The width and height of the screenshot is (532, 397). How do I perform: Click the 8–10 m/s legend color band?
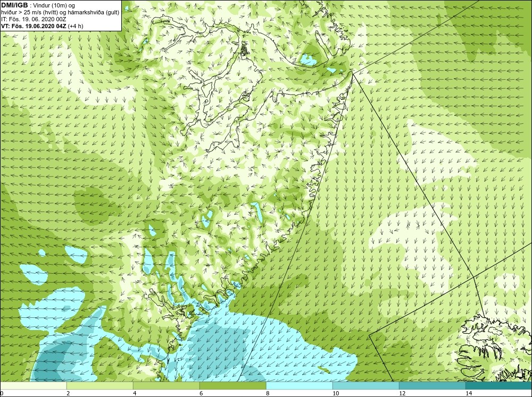299,385
